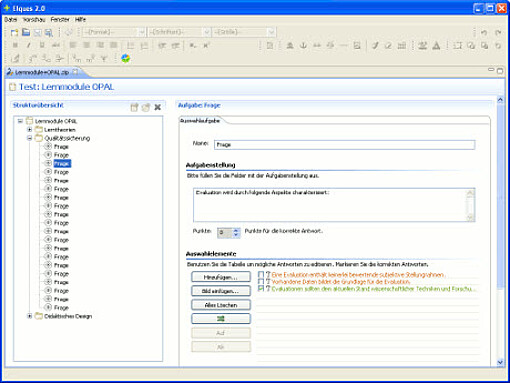Click the delete X icon in Strukturübersicht
This screenshot has height=383, width=510.
pos(158,107)
